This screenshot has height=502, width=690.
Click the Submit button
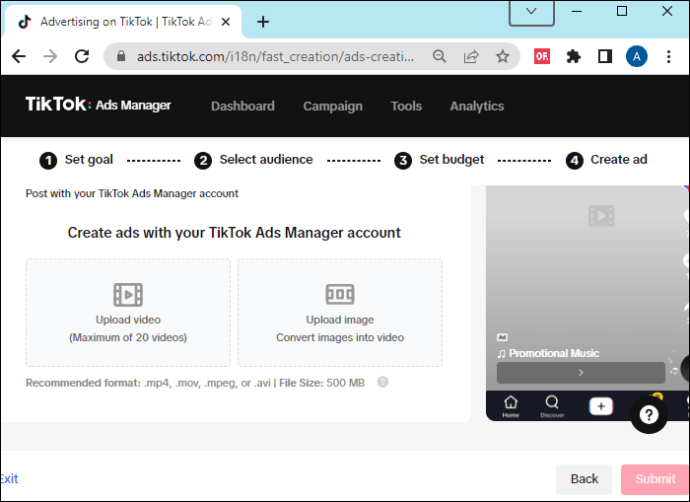(x=655, y=479)
